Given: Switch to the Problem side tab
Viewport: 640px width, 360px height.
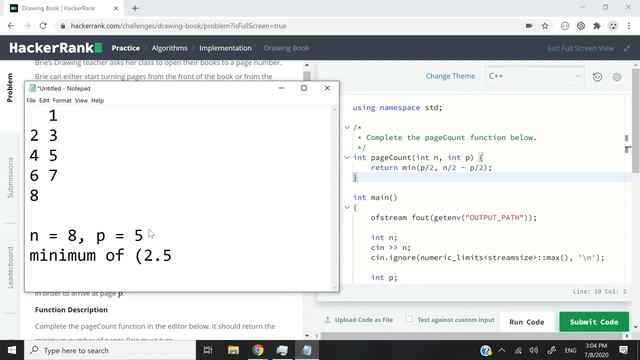Looking at the screenshot, I should [10, 87].
